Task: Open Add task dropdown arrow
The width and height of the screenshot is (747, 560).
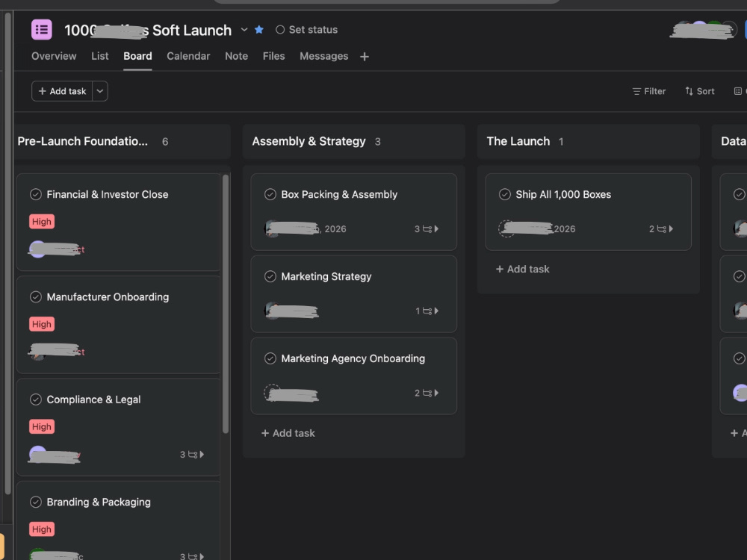Action: coord(100,91)
